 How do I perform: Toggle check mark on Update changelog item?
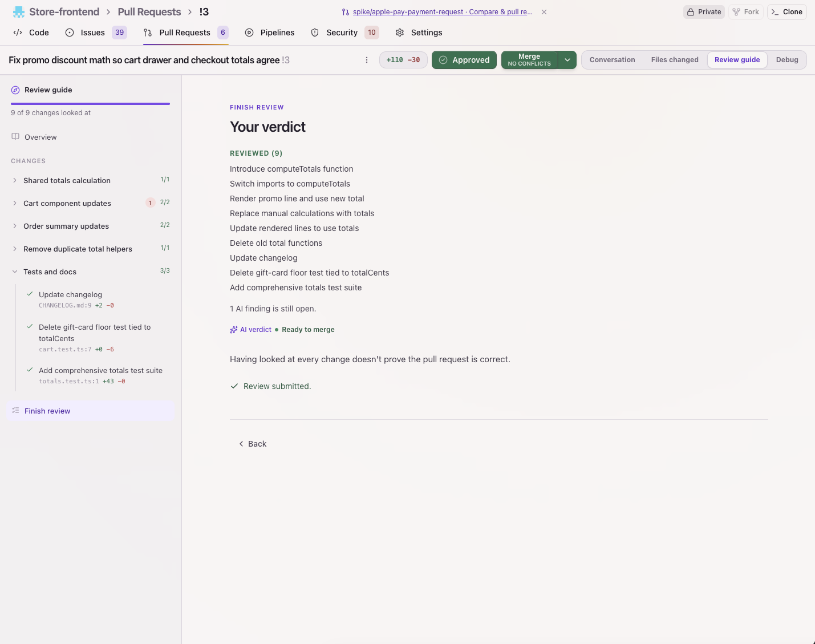pyautogui.click(x=30, y=294)
